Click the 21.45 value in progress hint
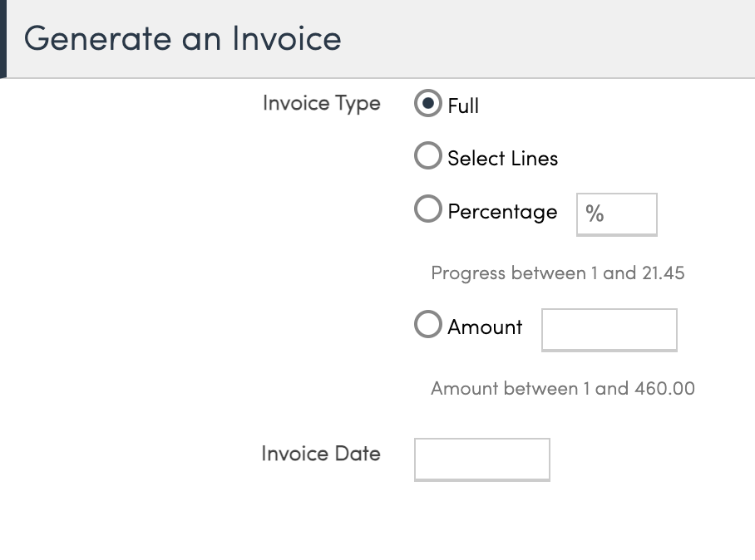Viewport: 755px width, 560px height. 663,273
